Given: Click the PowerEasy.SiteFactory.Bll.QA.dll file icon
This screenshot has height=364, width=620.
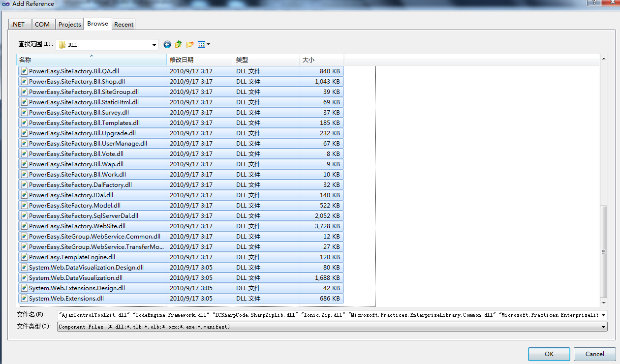Looking at the screenshot, I should click(x=24, y=71).
